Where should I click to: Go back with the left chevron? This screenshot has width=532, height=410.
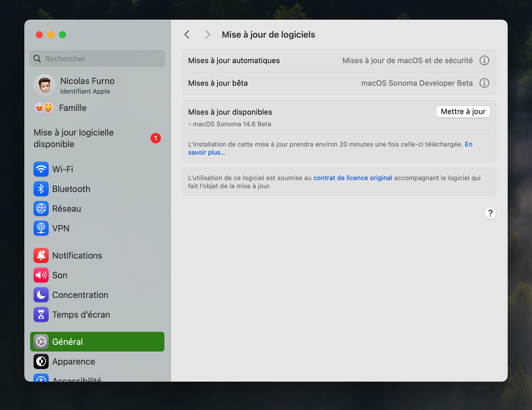point(187,34)
